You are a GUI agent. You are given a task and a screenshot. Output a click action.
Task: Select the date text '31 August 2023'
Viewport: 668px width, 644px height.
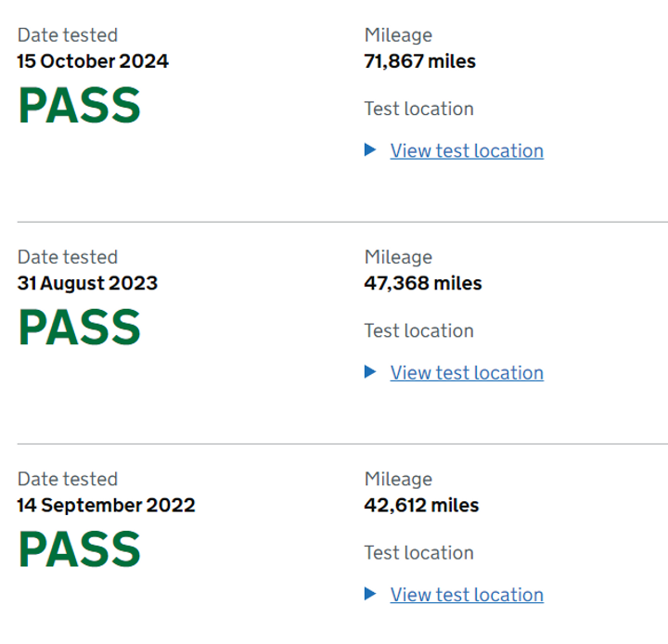tap(87, 283)
